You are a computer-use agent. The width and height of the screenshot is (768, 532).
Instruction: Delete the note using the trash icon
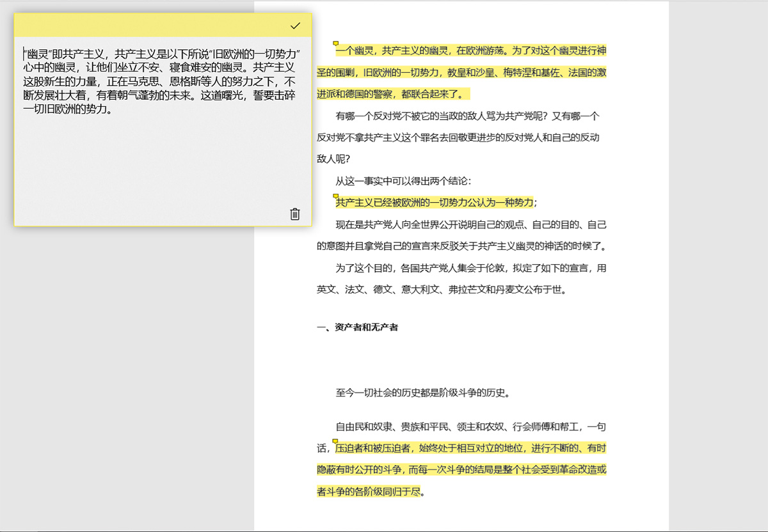click(294, 214)
